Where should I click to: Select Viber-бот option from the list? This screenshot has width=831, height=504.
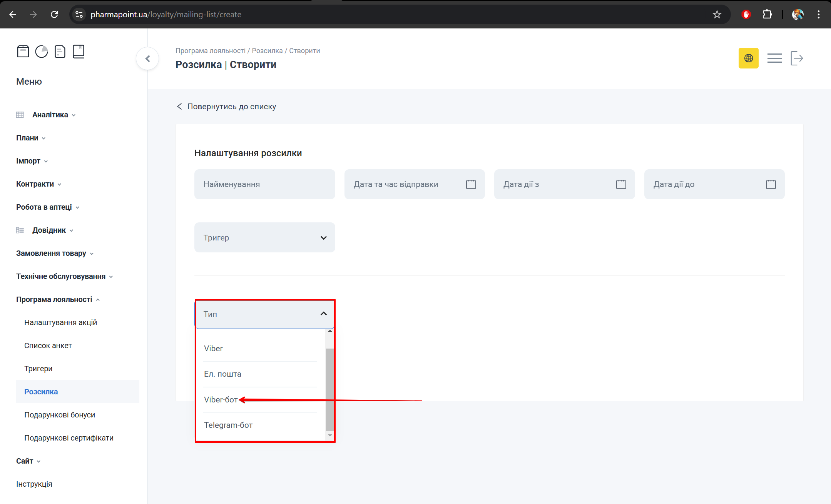coord(221,400)
